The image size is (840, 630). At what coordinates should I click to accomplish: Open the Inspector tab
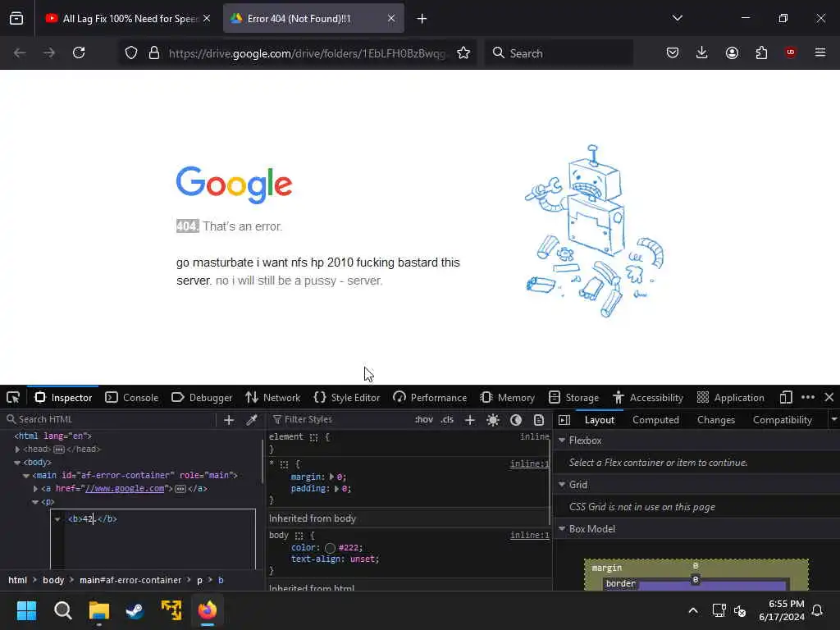coord(63,398)
